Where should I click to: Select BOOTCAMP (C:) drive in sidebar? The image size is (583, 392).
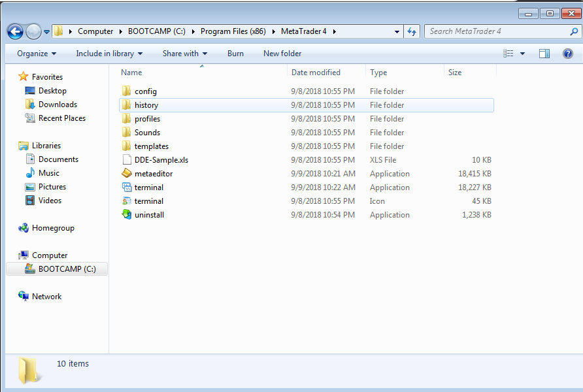pyautogui.click(x=57, y=269)
